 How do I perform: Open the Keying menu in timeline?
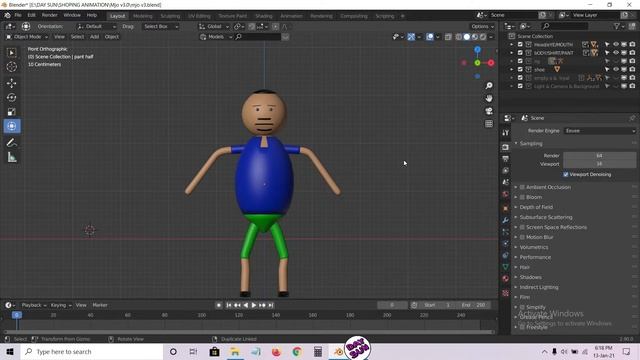coord(60,305)
